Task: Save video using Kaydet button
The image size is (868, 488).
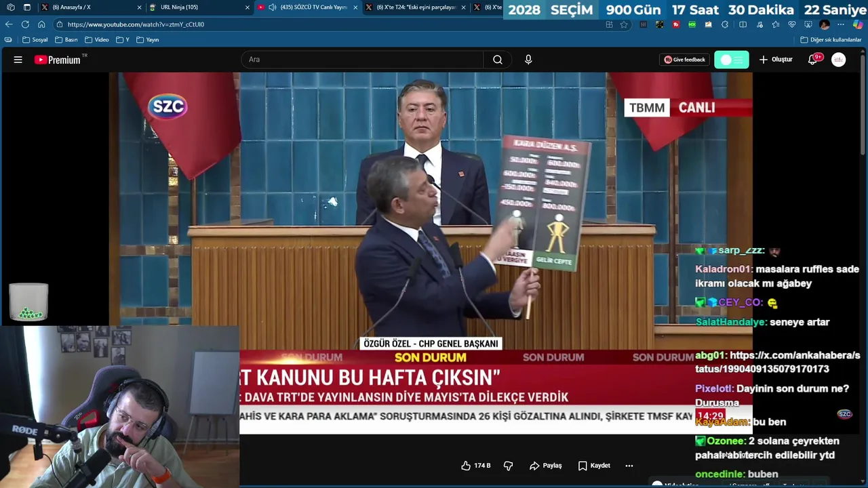Action: tap(595, 466)
